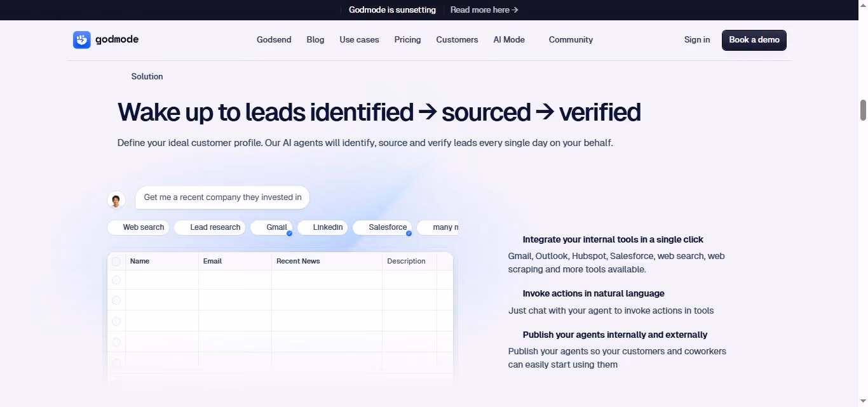
Task: Open the Use cases menu
Action: point(359,39)
